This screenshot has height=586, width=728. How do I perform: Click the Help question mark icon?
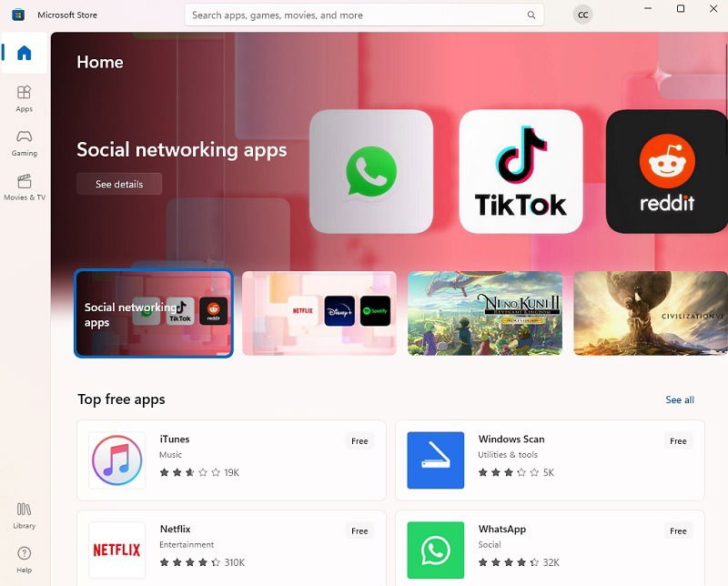[25, 553]
